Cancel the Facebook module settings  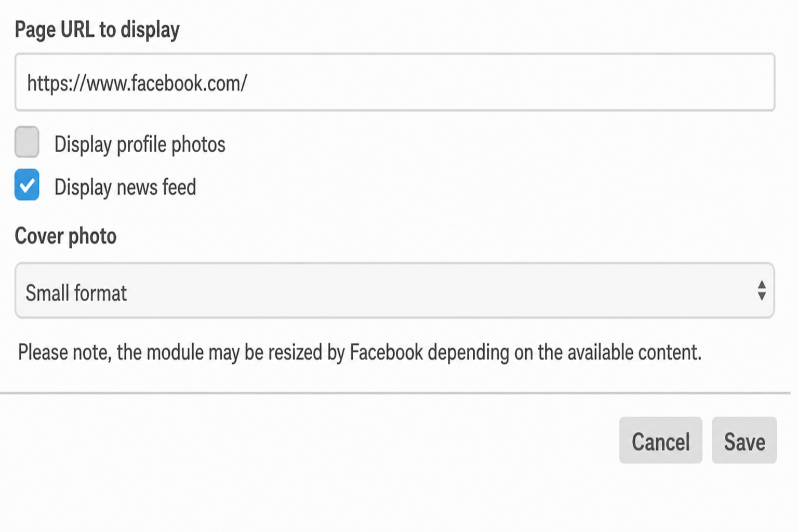(x=661, y=440)
